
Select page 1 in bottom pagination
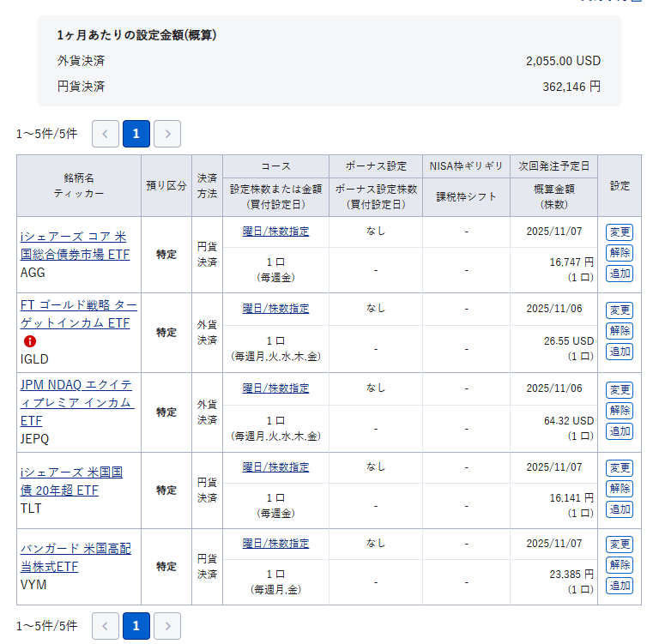click(136, 626)
